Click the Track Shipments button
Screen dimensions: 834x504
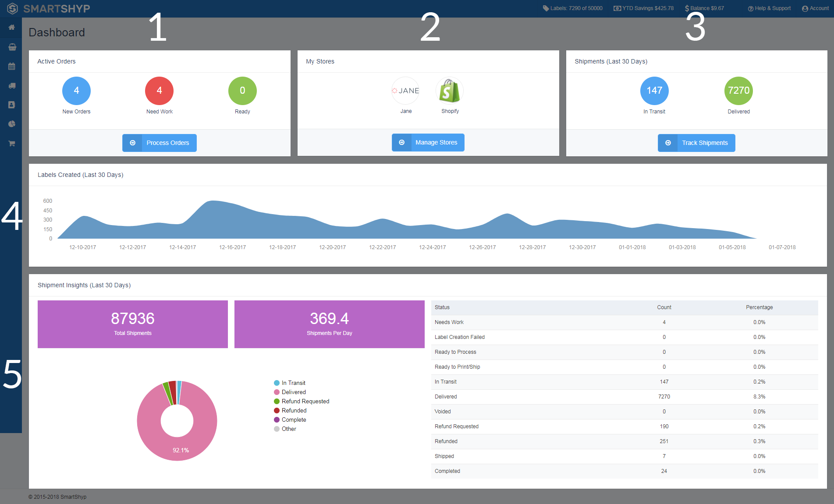click(696, 143)
